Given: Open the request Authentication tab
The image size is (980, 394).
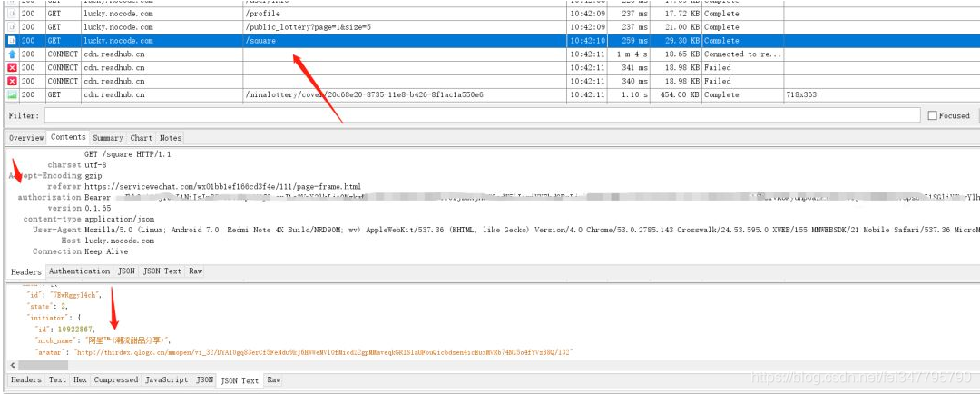Looking at the screenshot, I should (79, 271).
